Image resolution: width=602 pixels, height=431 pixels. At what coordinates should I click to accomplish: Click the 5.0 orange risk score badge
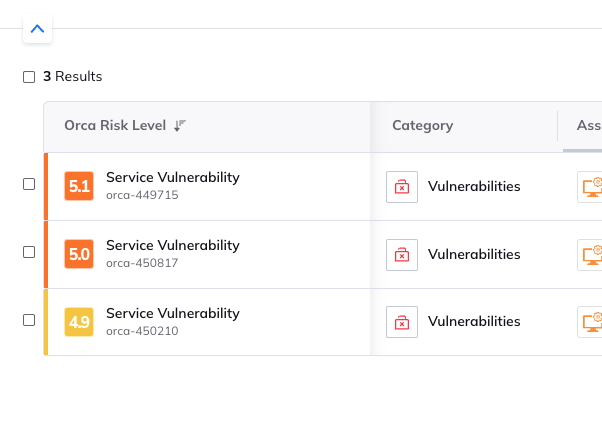[79, 254]
